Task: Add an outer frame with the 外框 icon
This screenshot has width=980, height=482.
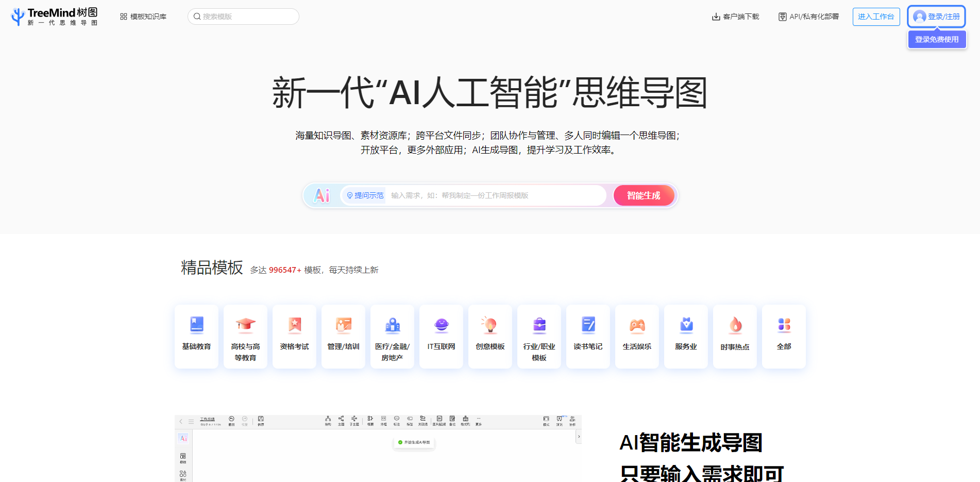Action: [383, 419]
